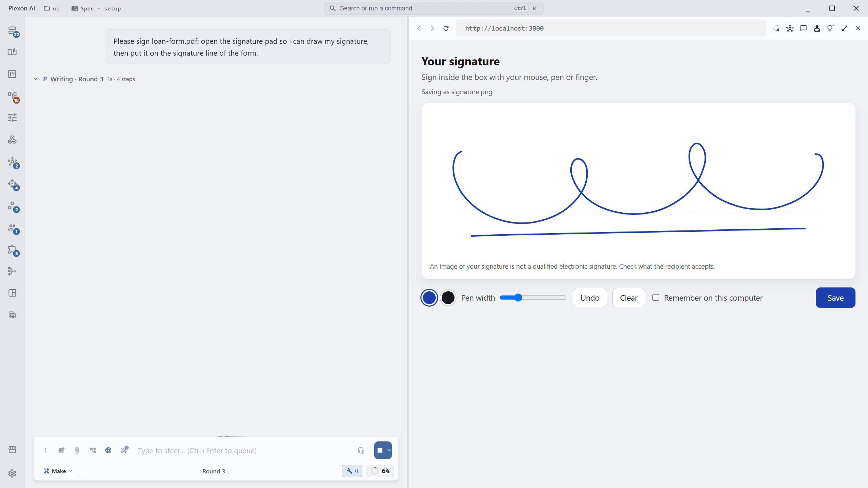Viewport: 868px width, 488px height.
Task: Click the setup label in the title bar
Action: click(x=112, y=8)
